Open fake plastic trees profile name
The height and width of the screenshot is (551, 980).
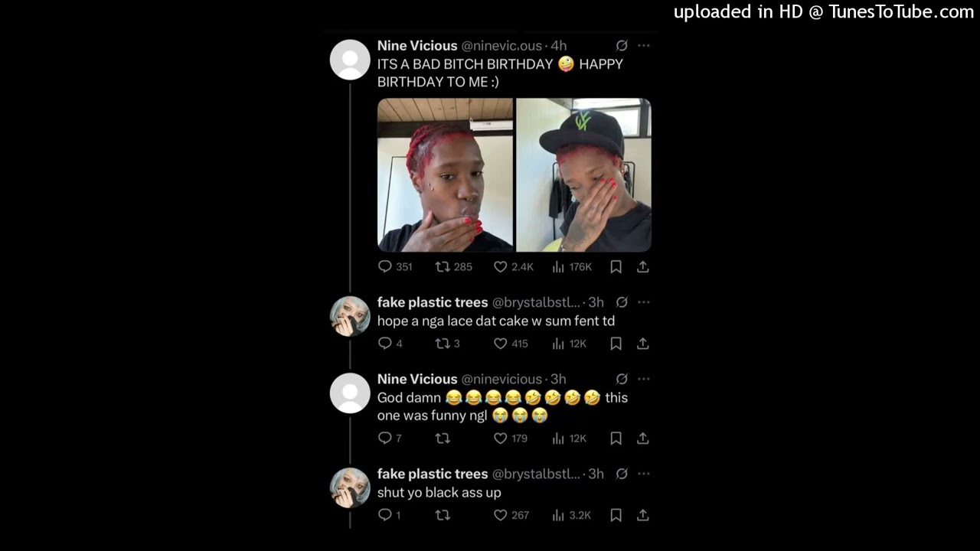tap(433, 302)
